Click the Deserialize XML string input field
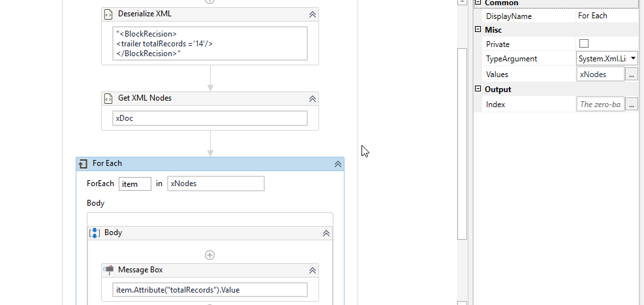 pyautogui.click(x=210, y=44)
